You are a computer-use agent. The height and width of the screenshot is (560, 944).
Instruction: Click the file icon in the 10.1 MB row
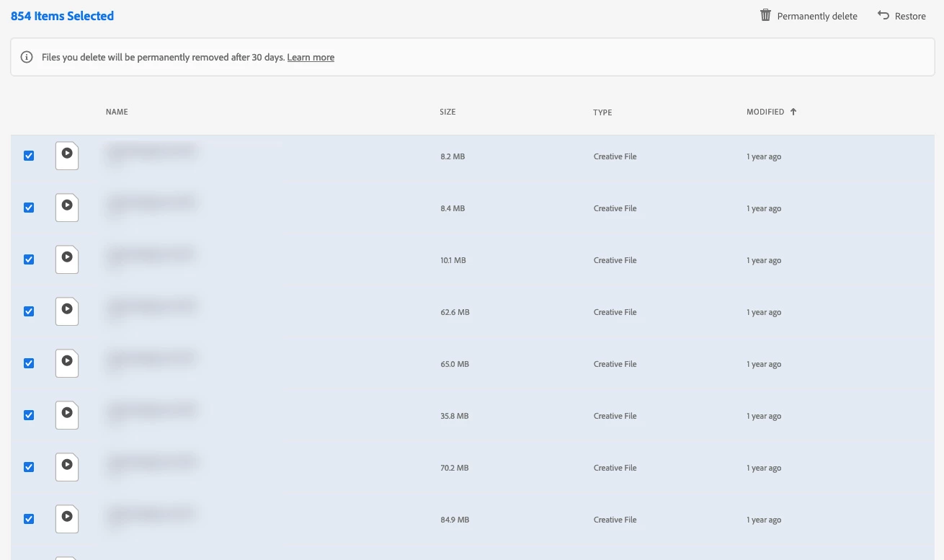tap(67, 259)
